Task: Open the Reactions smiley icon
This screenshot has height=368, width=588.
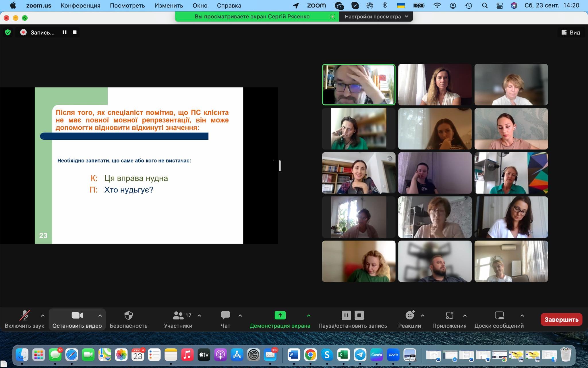Action: point(410,315)
